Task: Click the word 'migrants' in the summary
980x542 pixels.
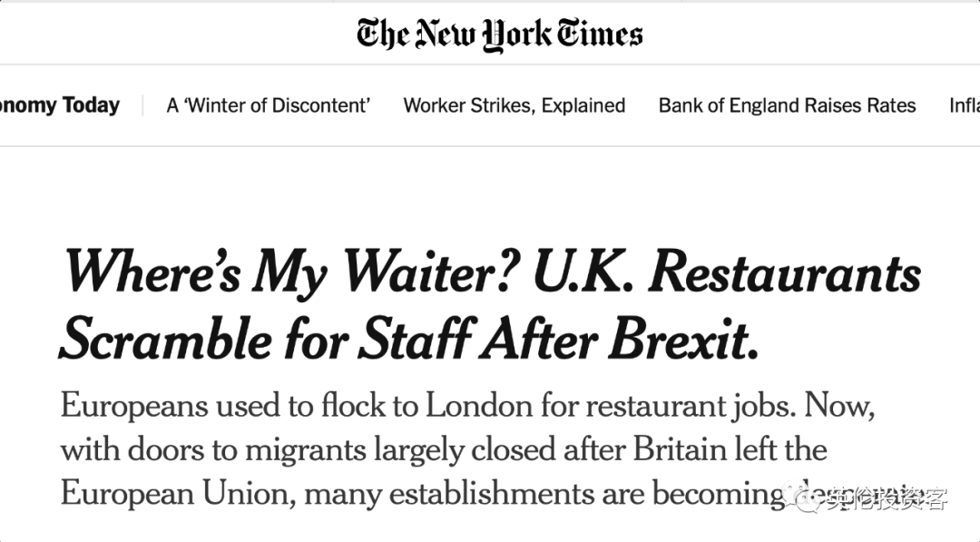Action: 305,450
